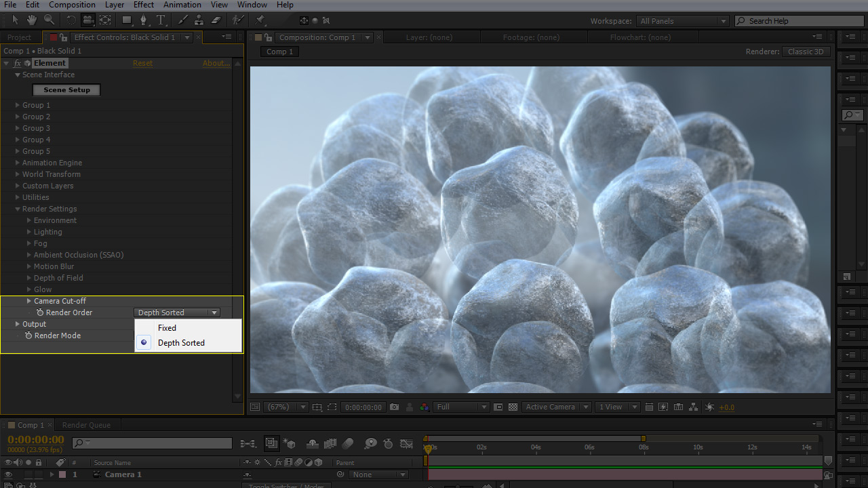Expand the Animation Engine group
The image size is (868, 488).
click(x=52, y=163)
